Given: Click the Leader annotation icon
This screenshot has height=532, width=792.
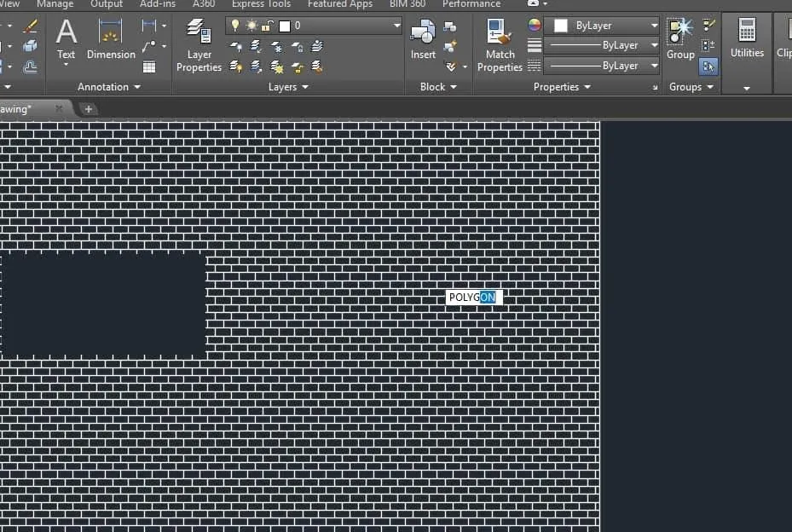Looking at the screenshot, I should [149, 47].
